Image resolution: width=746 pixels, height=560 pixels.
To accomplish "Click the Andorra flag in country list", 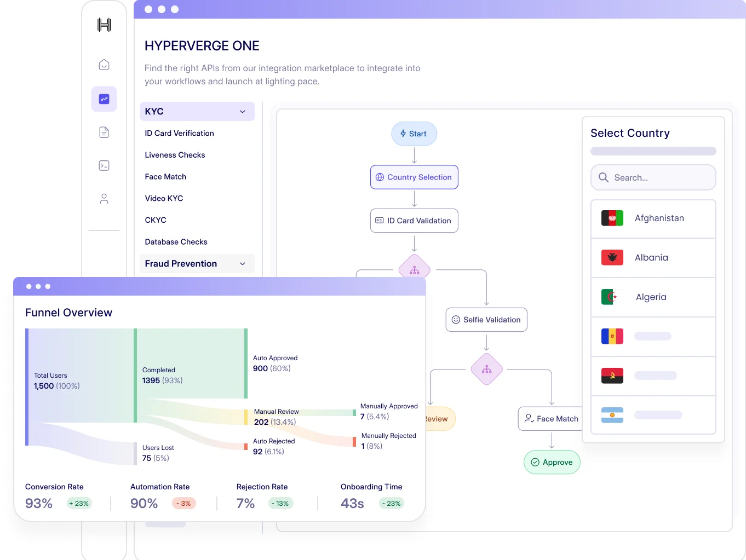I will point(612,336).
